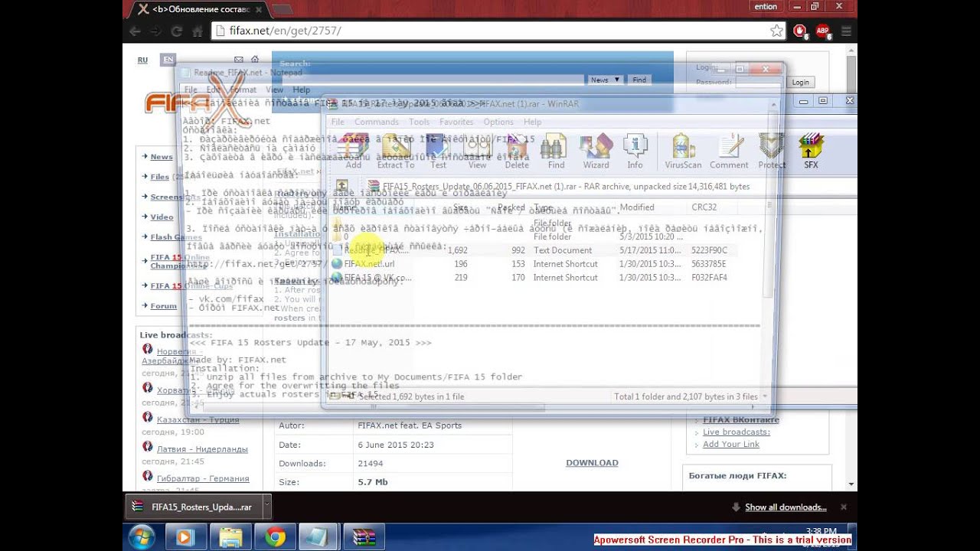Click the Extract To icon in WinRAR

pyautogui.click(x=395, y=150)
